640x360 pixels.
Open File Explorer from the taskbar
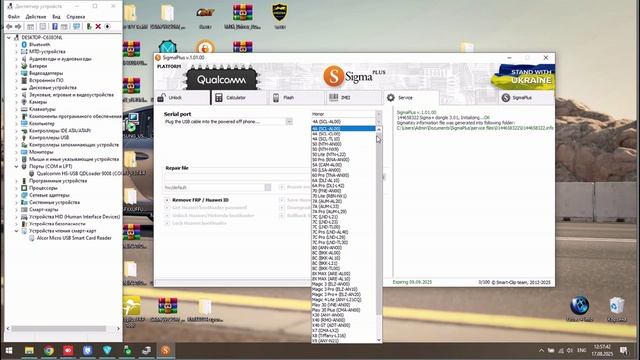coord(29,351)
